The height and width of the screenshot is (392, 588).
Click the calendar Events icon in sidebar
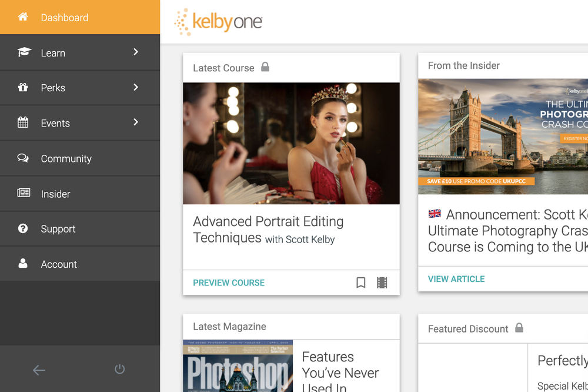pyautogui.click(x=23, y=123)
